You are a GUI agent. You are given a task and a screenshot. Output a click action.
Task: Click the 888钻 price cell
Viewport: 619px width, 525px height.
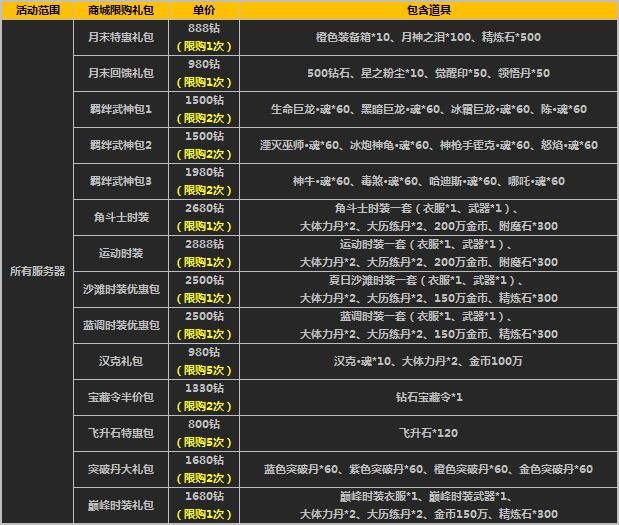click(x=204, y=29)
